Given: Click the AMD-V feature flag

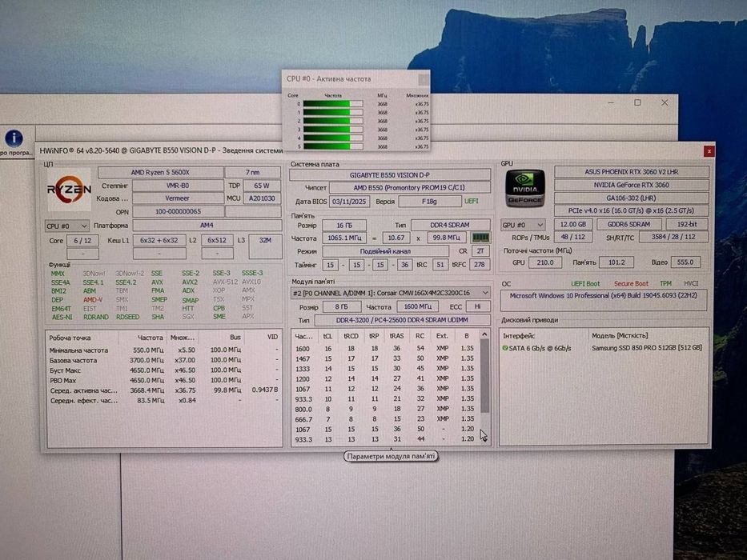Looking at the screenshot, I should tap(93, 299).
